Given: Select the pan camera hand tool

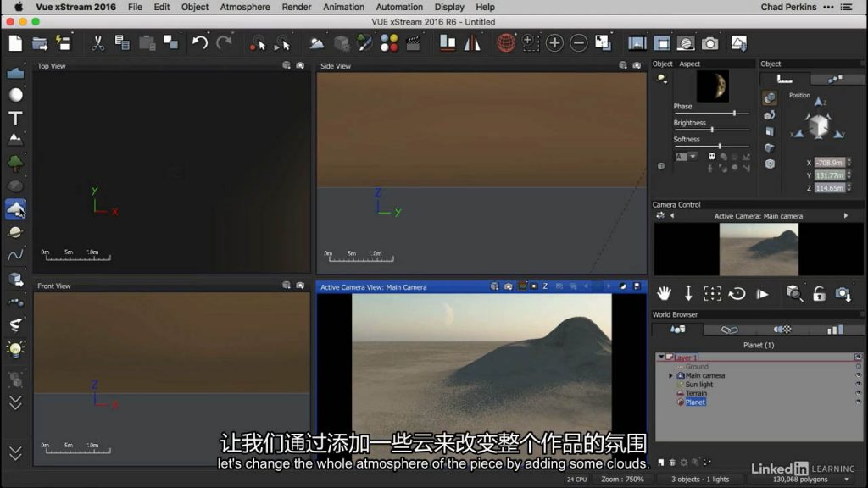Looking at the screenshot, I should tap(664, 293).
